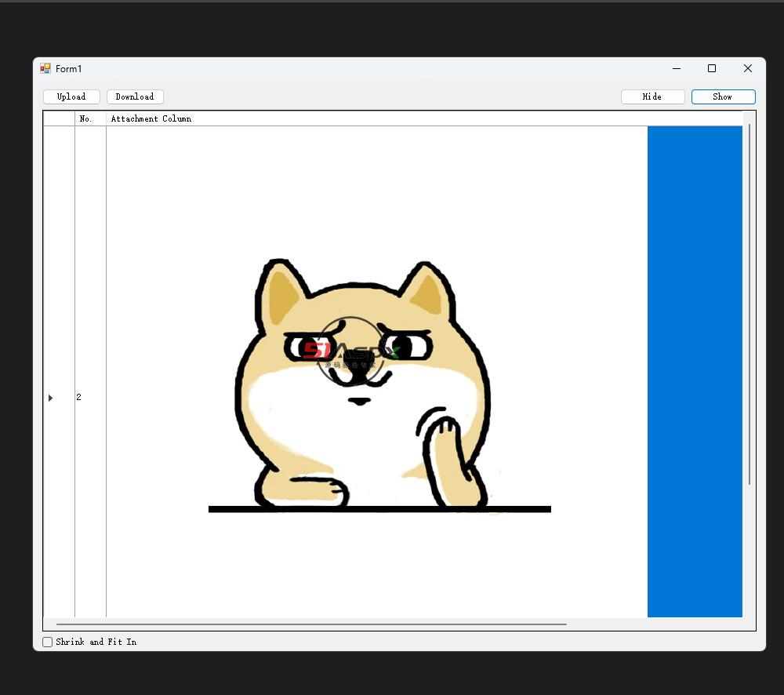Click the Form1 window icon
This screenshot has width=784, height=695.
coord(45,68)
